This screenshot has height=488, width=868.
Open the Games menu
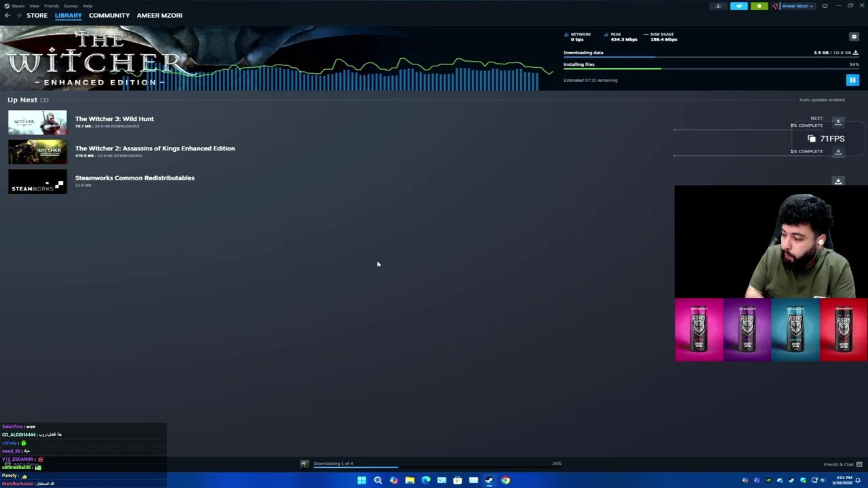click(x=71, y=5)
